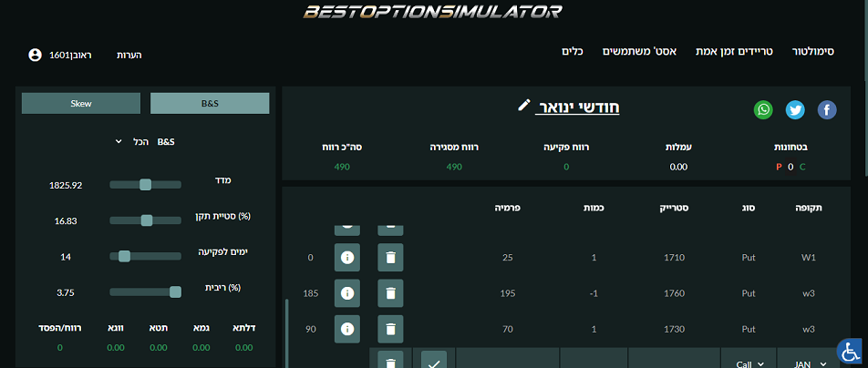
Task: Select the B&S tab
Action: tap(210, 104)
